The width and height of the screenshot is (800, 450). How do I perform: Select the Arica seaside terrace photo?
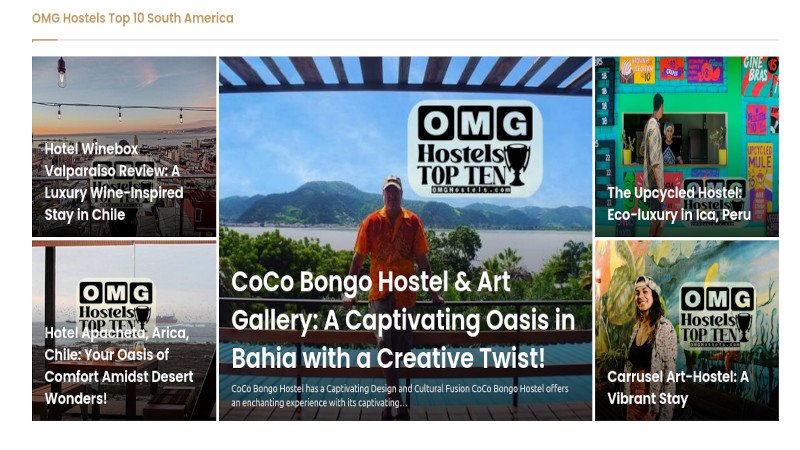pyautogui.click(x=124, y=331)
